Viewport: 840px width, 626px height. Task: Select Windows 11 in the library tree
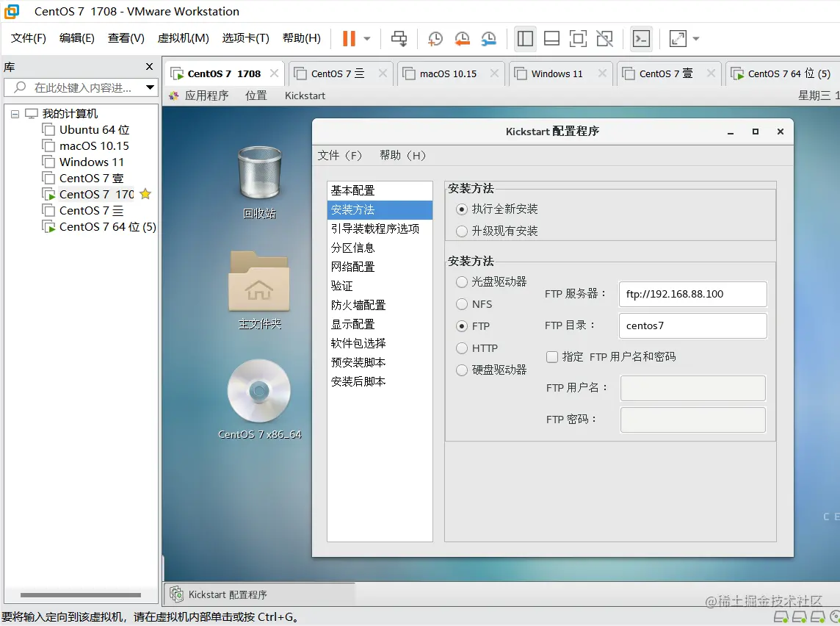pos(84,162)
